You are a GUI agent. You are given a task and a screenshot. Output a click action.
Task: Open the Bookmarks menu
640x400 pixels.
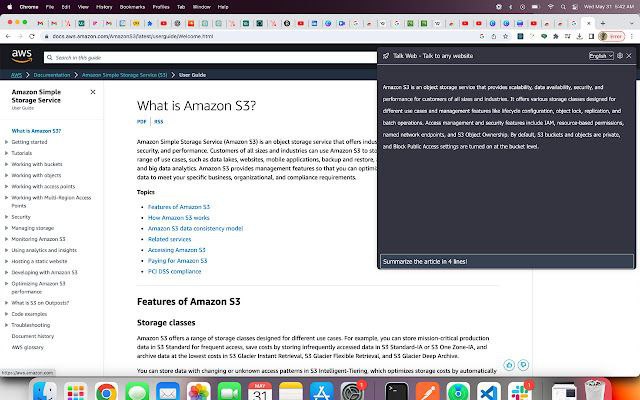click(132, 7)
